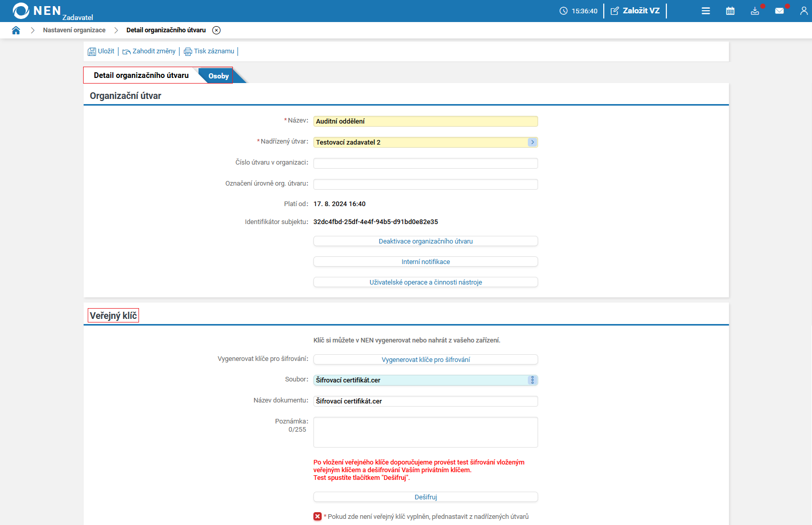Screen dimensions: 812x525
Task: Toggle the inherit public key checkbox
Action: (x=318, y=516)
